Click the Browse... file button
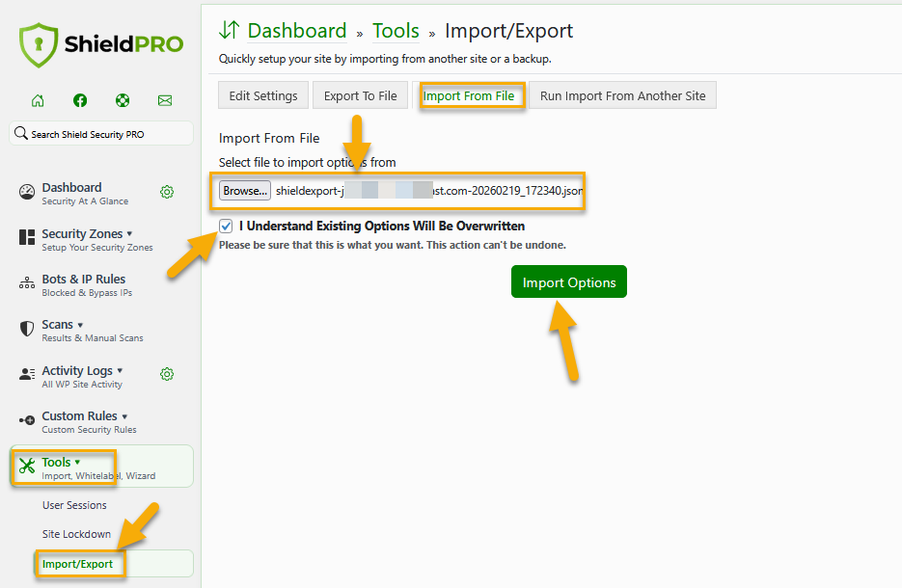Viewport: 902px width, 588px height. pyautogui.click(x=245, y=191)
